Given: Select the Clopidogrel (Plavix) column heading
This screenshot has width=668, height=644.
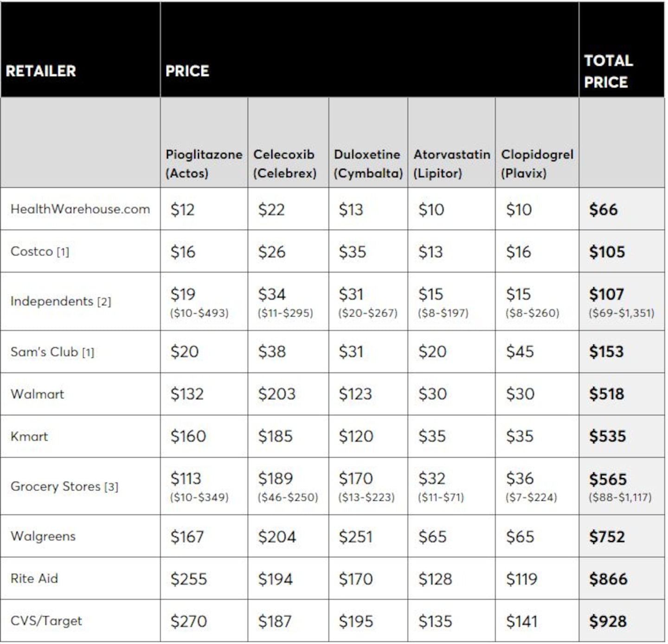Looking at the screenshot, I should (537, 163).
